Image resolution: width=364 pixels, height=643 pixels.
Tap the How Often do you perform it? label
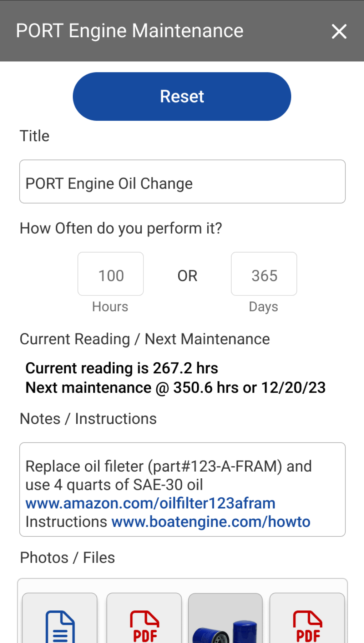[x=121, y=228]
